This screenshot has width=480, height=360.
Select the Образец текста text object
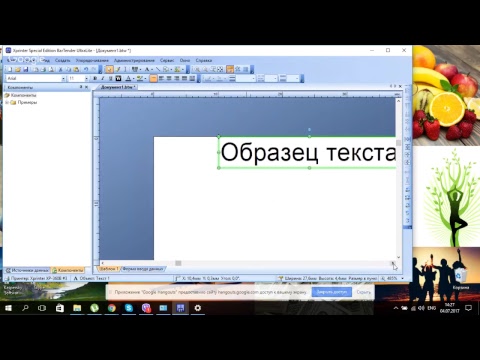308,152
